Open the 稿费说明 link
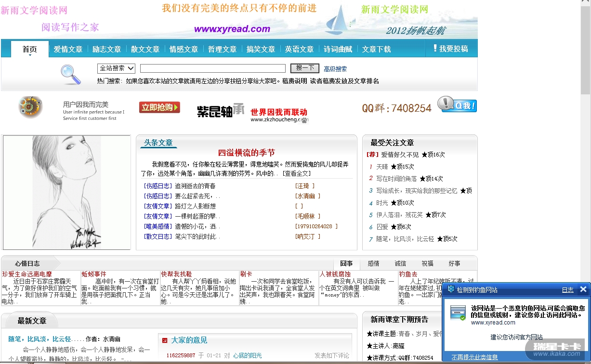 (x=294, y=81)
